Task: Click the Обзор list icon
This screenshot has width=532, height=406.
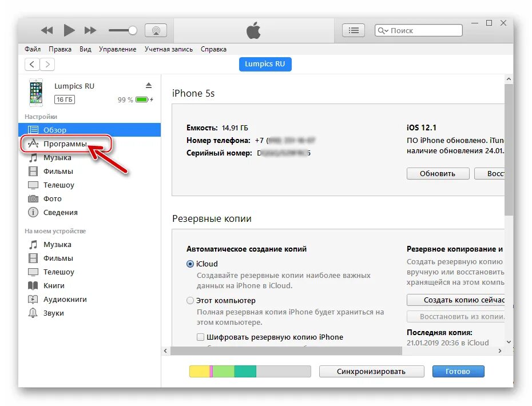Action: pyautogui.click(x=33, y=130)
